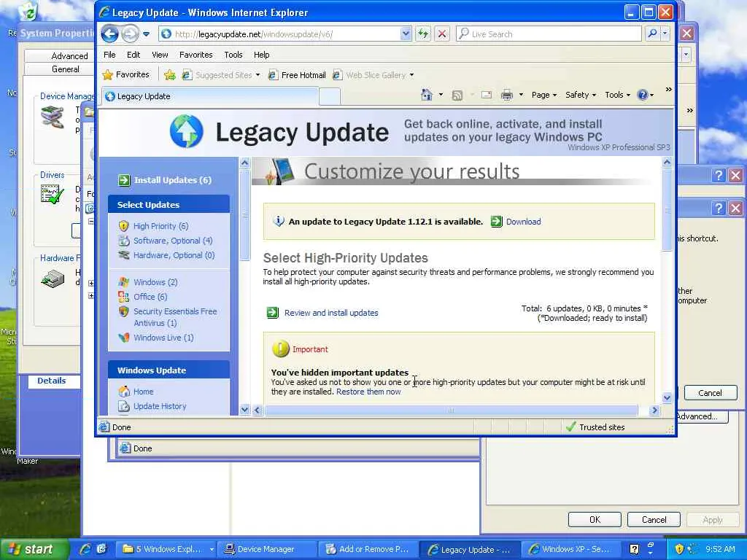Click the Update History icon
The height and width of the screenshot is (560, 747).
[x=124, y=406]
